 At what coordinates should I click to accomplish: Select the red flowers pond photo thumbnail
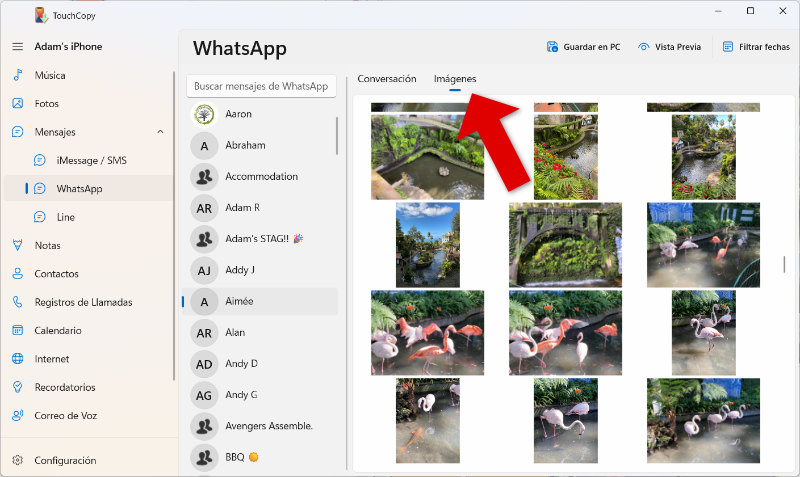coord(566,157)
